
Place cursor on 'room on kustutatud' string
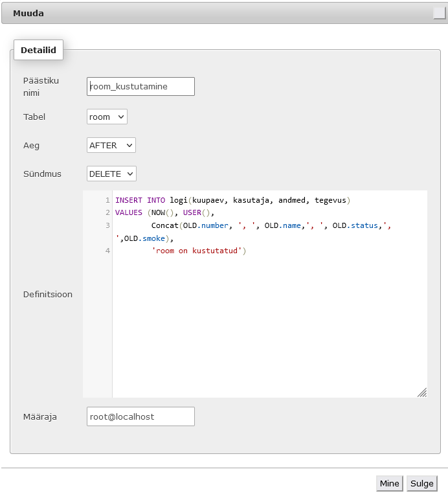pos(197,251)
